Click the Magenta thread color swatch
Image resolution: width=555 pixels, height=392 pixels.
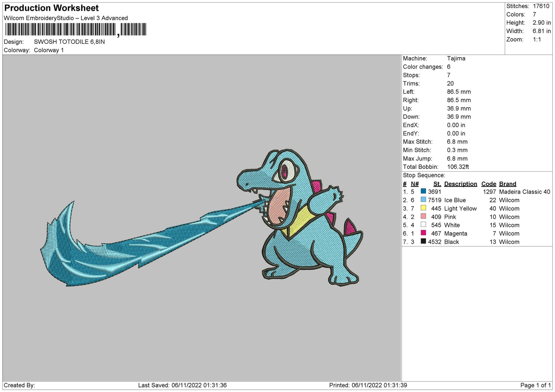(x=423, y=233)
